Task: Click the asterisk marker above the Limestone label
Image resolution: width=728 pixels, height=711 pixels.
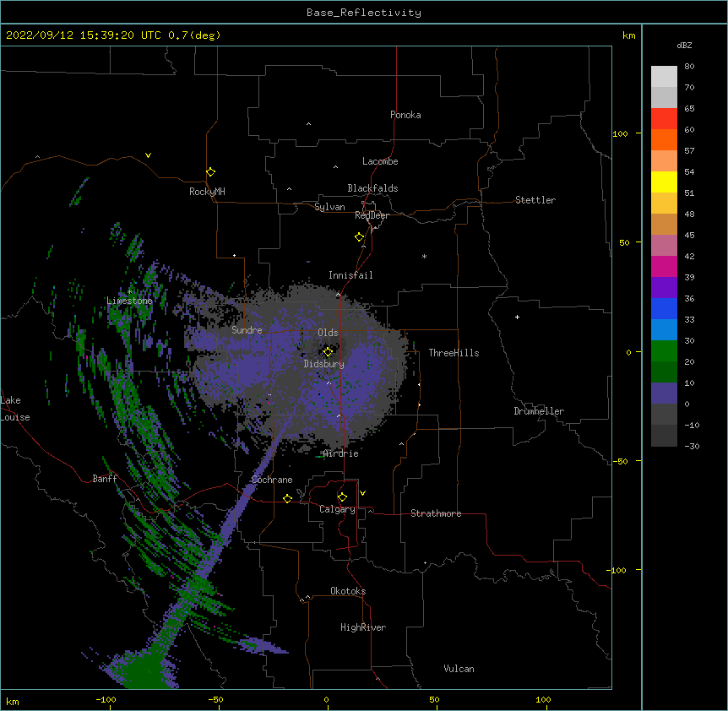Action: click(x=130, y=291)
